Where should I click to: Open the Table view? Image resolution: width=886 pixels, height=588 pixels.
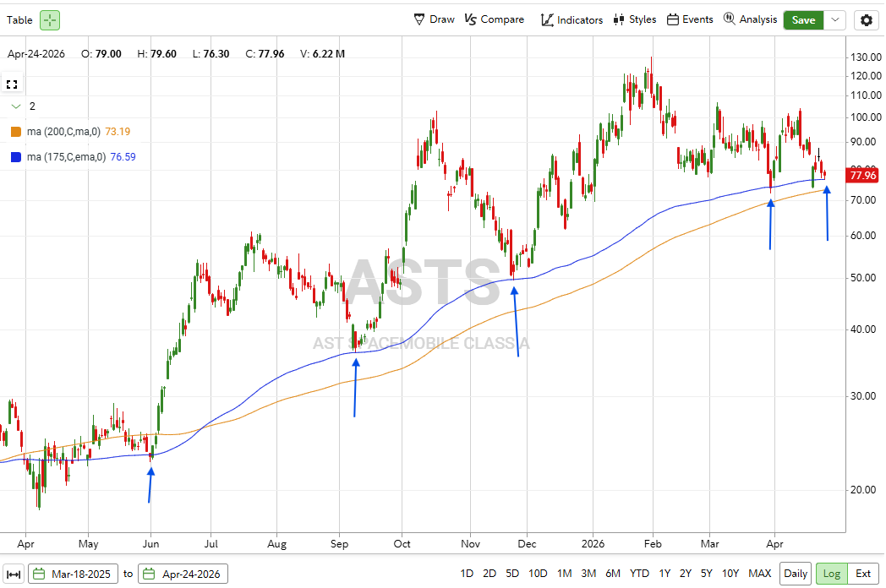coord(19,20)
